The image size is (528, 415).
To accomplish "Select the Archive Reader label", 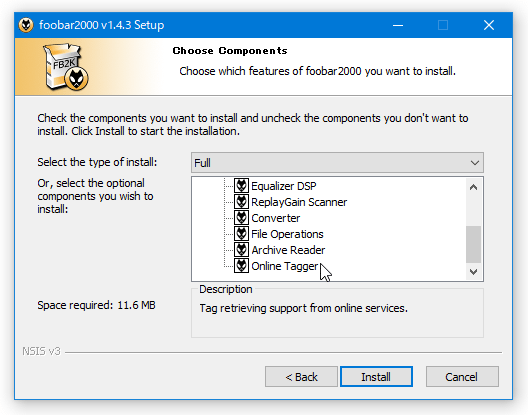I will point(288,250).
